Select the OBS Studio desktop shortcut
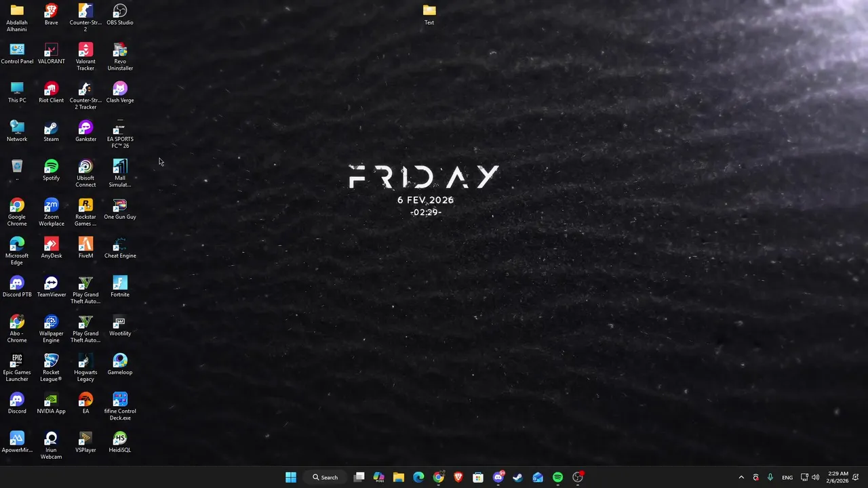This screenshot has width=868, height=488. click(120, 15)
